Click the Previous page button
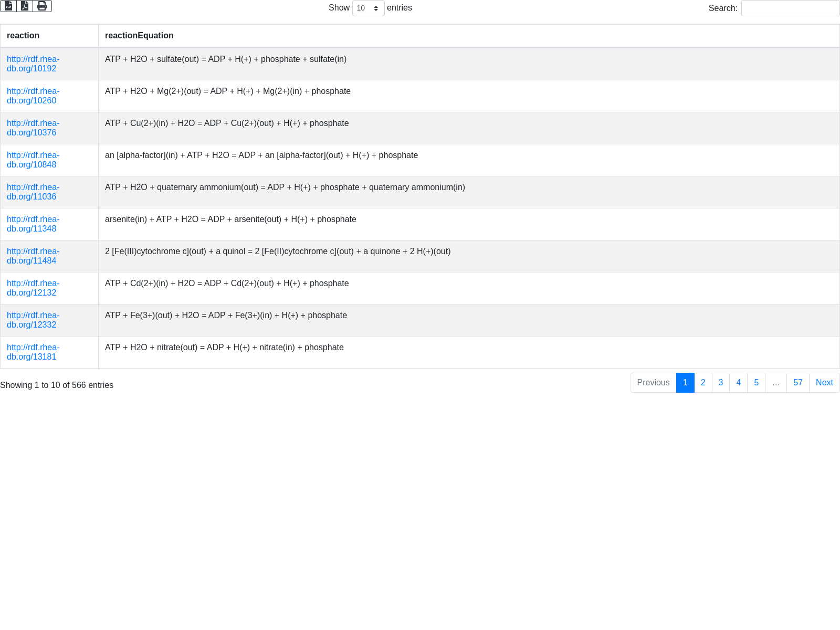840x630 pixels. coord(653,383)
